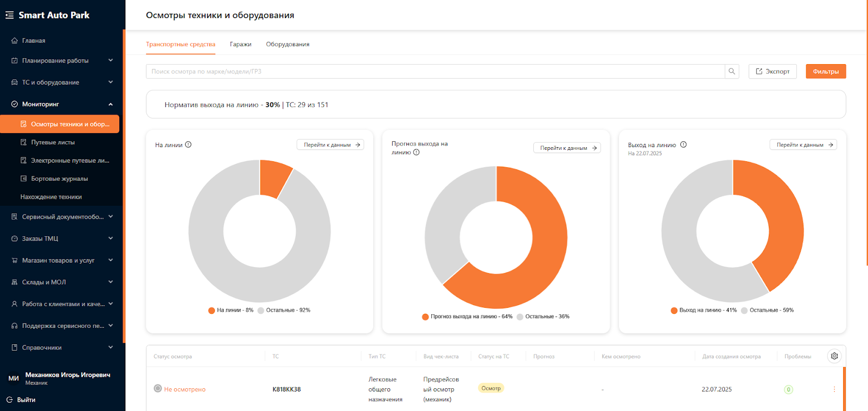Click the inspection search input field
Image resolution: width=868 pixels, height=411 pixels.
[434, 72]
